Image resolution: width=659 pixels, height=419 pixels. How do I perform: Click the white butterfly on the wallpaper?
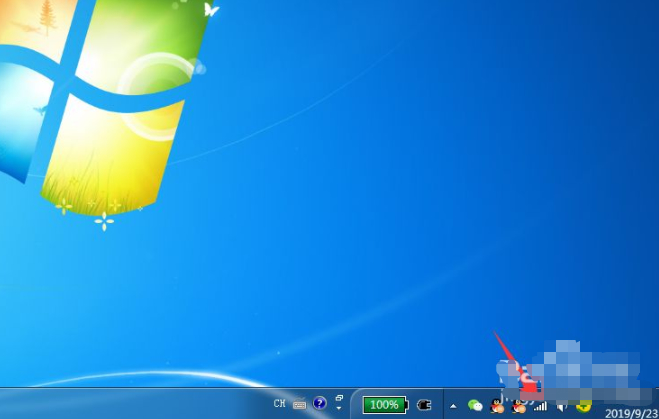211,10
